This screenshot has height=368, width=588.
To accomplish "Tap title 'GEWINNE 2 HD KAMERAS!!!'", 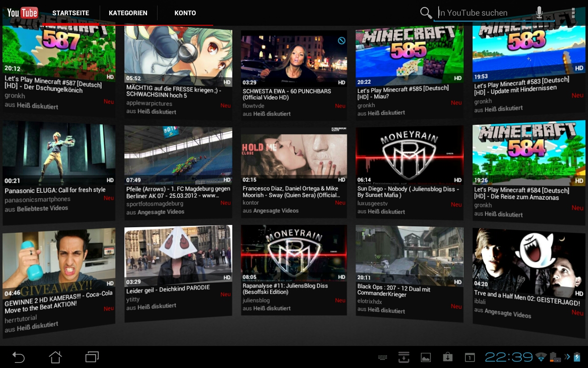I will pos(58,303).
